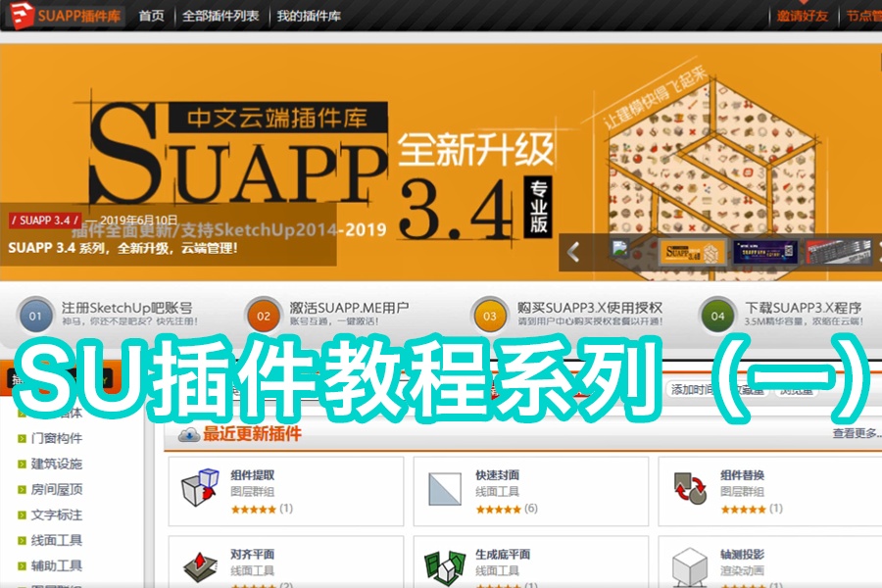Click 图层群组 category text under 组件提取

pyautogui.click(x=253, y=492)
